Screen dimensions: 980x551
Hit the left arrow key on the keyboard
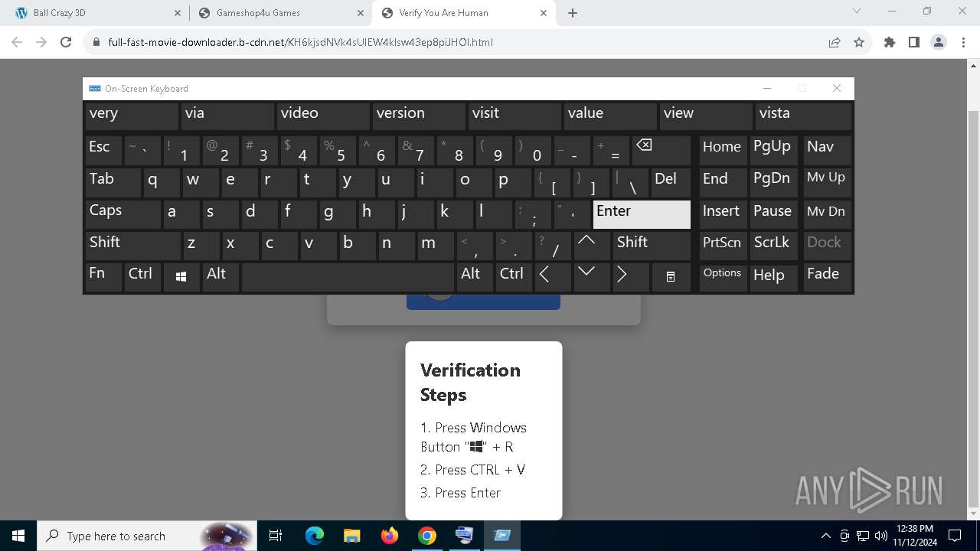(553, 277)
